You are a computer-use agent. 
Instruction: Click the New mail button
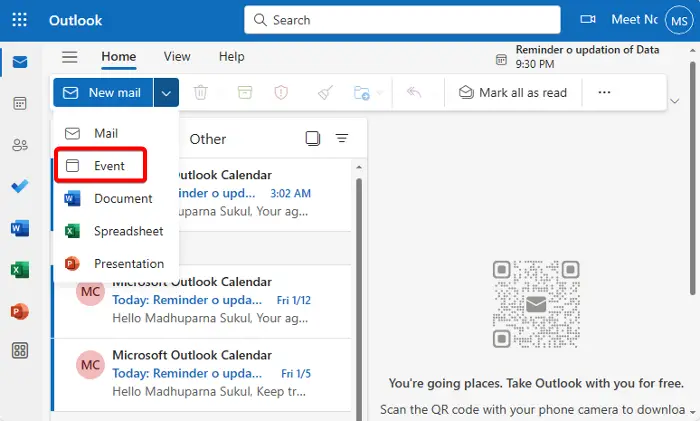pyautogui.click(x=104, y=93)
